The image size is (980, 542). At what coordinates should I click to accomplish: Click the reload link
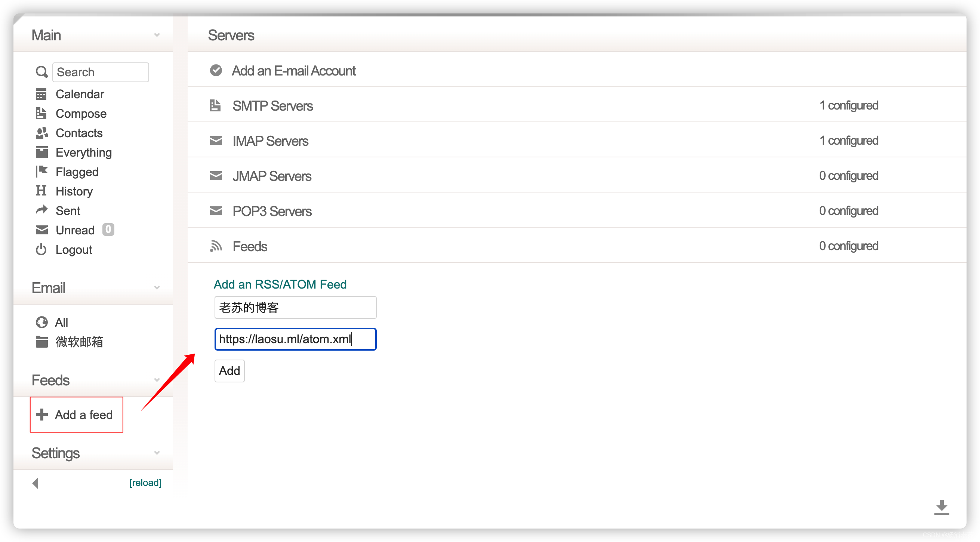tap(145, 483)
